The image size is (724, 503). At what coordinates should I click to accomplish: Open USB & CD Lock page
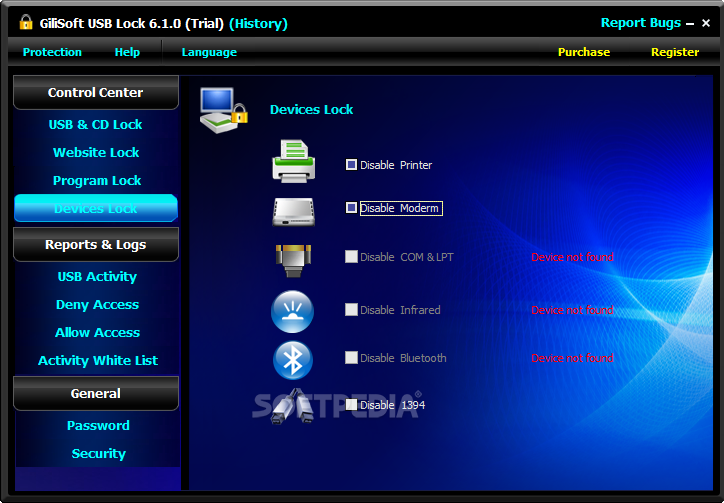(x=96, y=125)
